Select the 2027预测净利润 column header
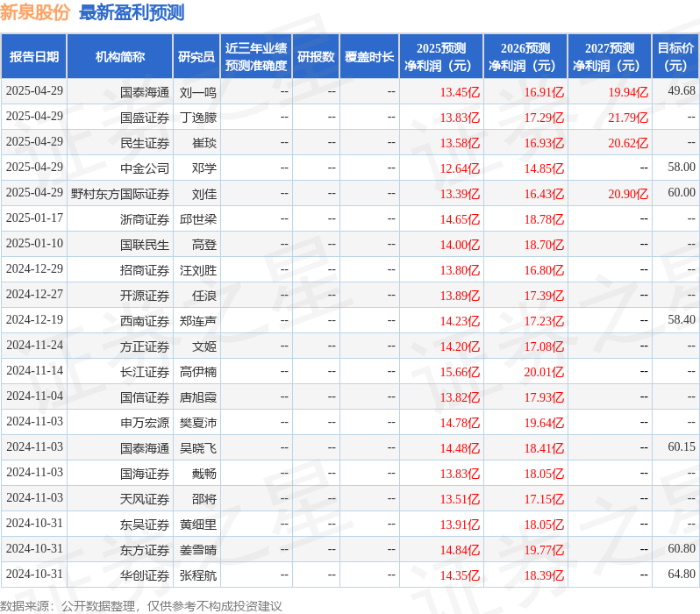The width and height of the screenshot is (700, 614). (610, 57)
